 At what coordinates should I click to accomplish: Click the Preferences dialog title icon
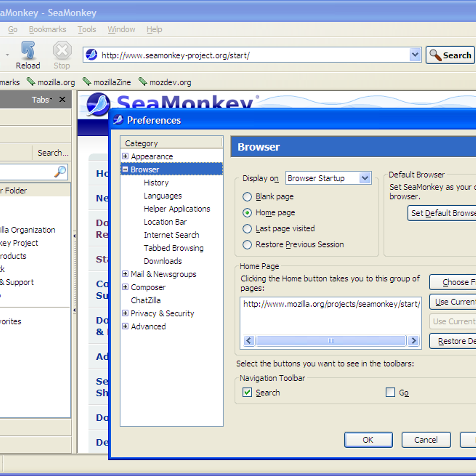coord(118,120)
